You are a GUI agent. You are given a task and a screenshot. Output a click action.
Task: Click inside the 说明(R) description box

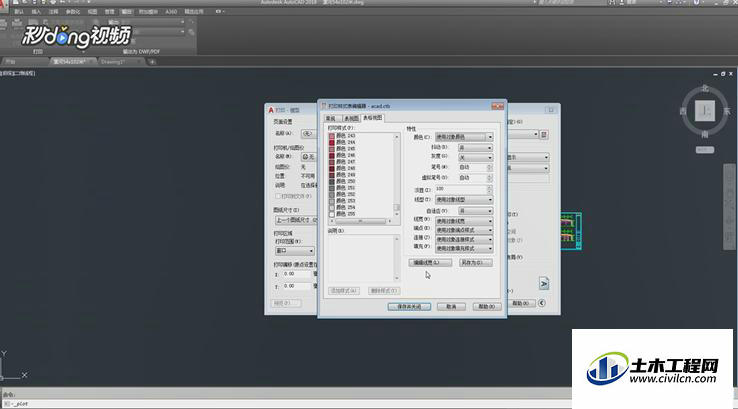[363, 258]
